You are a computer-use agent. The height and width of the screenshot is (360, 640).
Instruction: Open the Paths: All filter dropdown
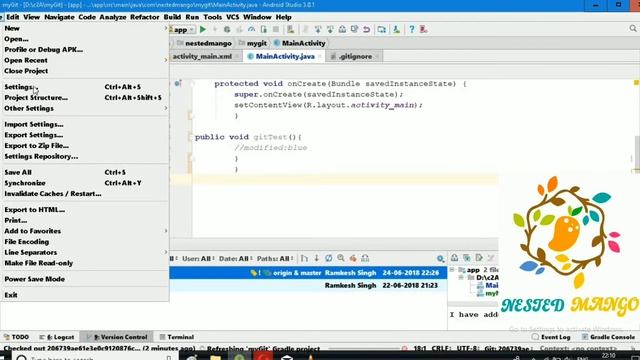click(x=275, y=259)
